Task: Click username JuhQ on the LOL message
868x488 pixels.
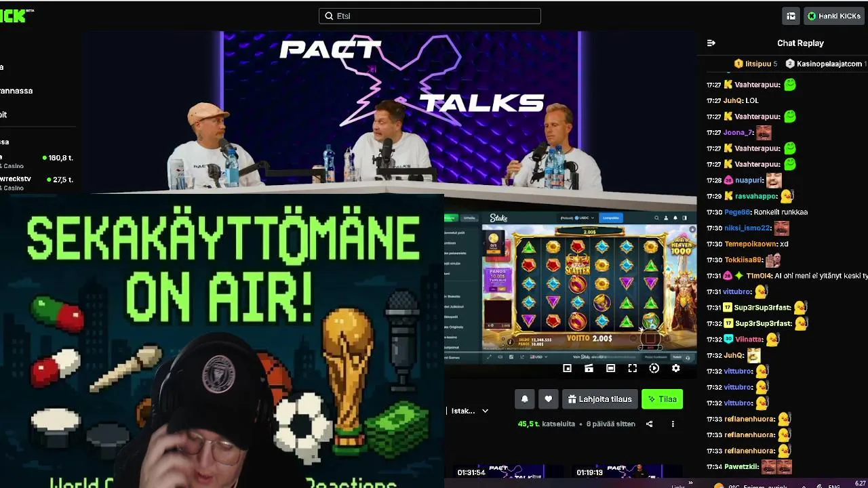Action: point(732,100)
